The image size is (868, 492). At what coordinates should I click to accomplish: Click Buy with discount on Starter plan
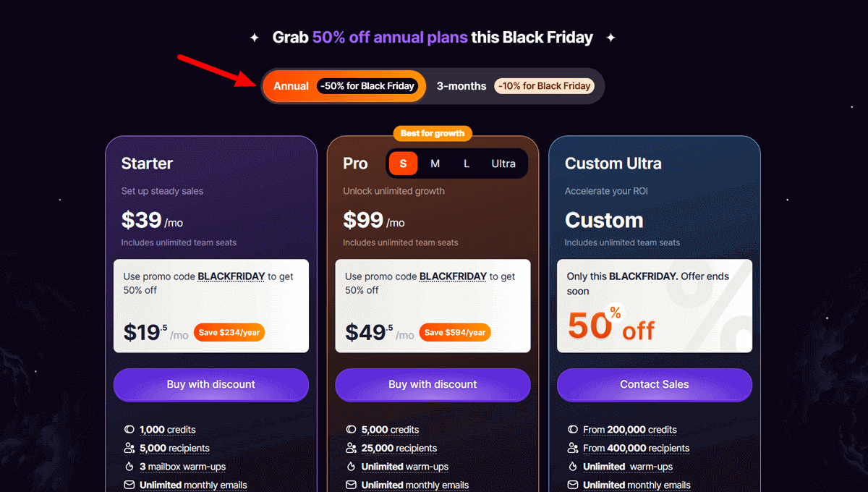coord(210,385)
